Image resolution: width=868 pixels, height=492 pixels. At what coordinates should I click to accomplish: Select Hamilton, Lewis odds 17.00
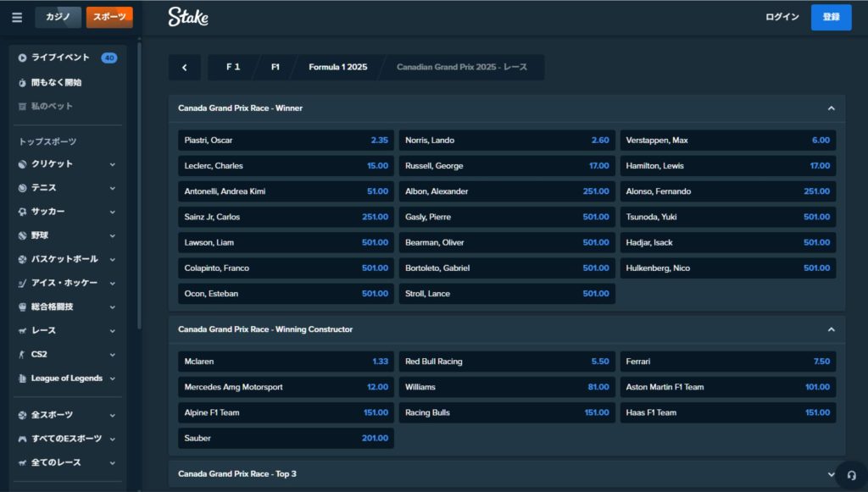(728, 166)
